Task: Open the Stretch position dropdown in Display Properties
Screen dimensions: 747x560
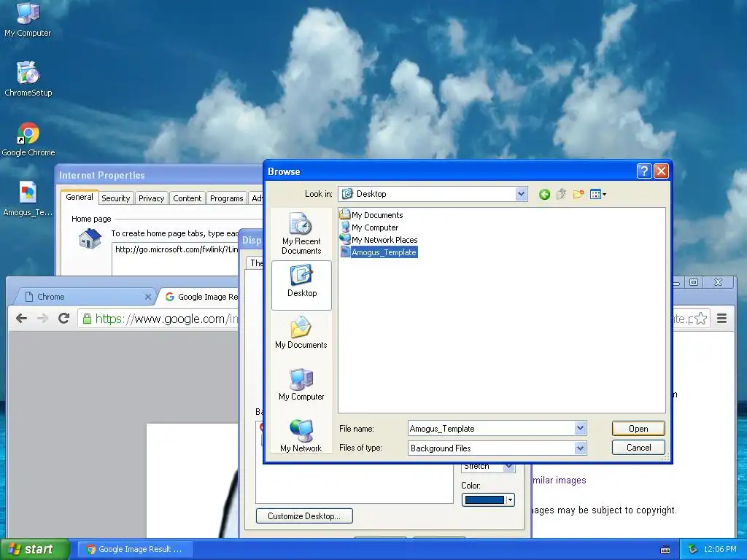Action: click(x=508, y=467)
